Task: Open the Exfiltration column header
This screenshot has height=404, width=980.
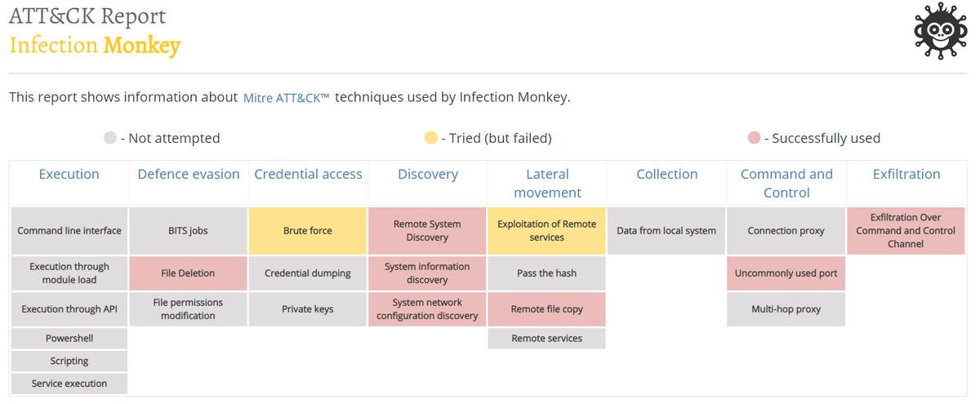Action: coord(906,174)
